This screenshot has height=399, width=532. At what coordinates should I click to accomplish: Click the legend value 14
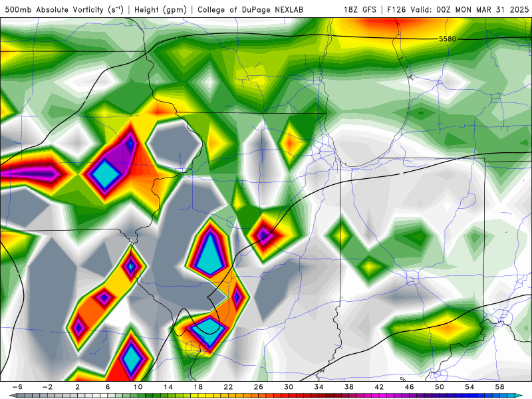pyautogui.click(x=168, y=387)
